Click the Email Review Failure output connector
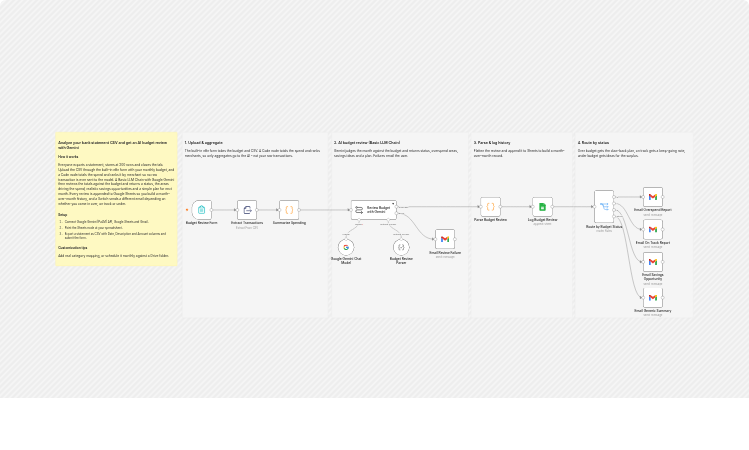 click(455, 239)
